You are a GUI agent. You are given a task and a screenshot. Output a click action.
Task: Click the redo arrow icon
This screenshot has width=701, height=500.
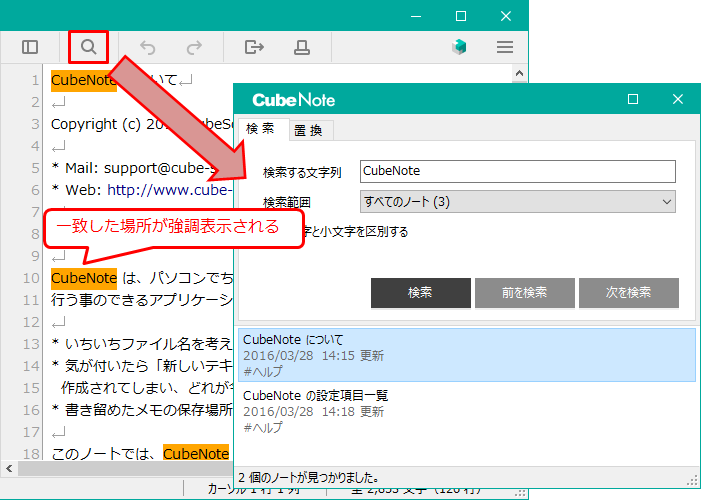click(194, 47)
